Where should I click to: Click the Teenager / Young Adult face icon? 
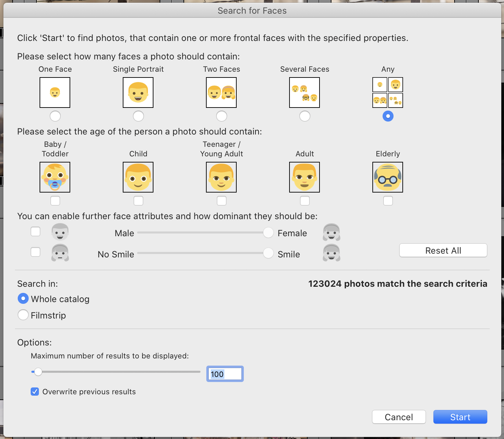coord(221,177)
